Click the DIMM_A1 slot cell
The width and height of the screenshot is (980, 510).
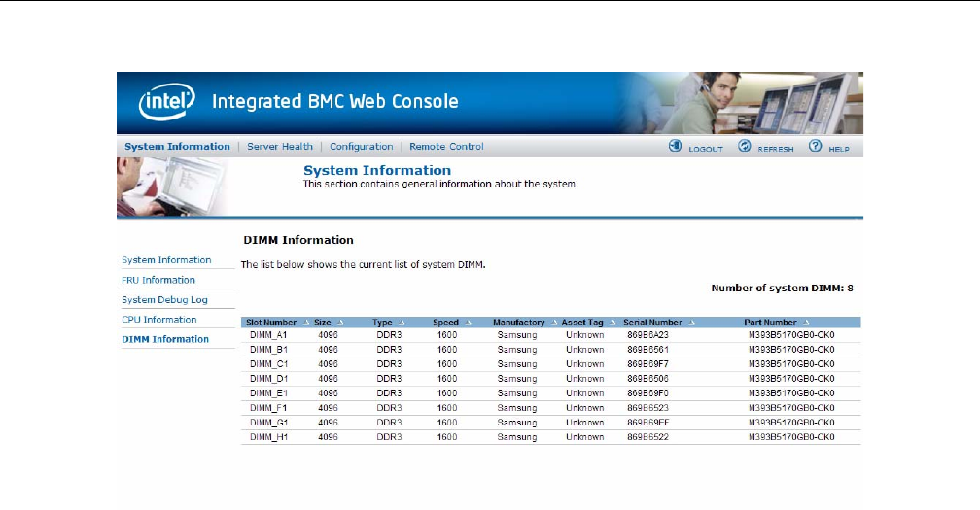(x=268, y=335)
